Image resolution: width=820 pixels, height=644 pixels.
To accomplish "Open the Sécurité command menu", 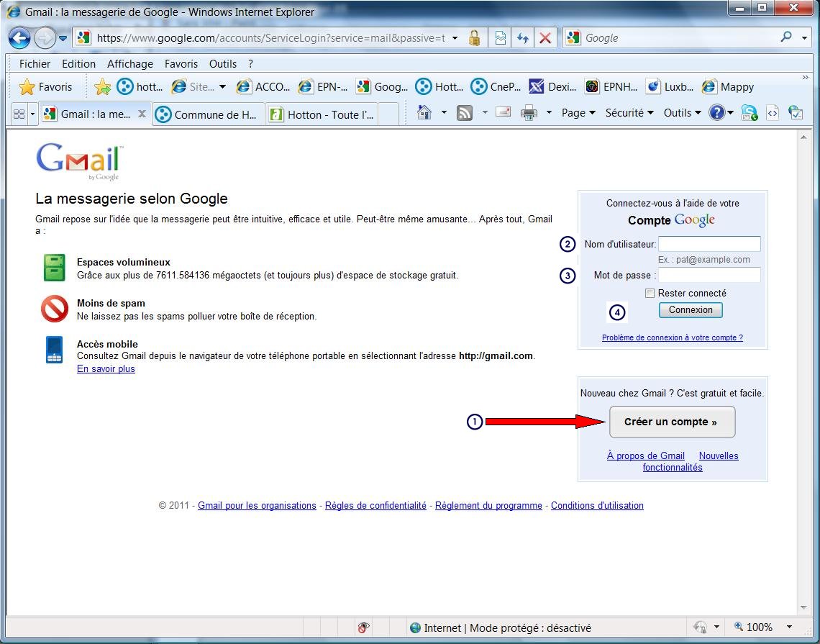I will [x=629, y=112].
